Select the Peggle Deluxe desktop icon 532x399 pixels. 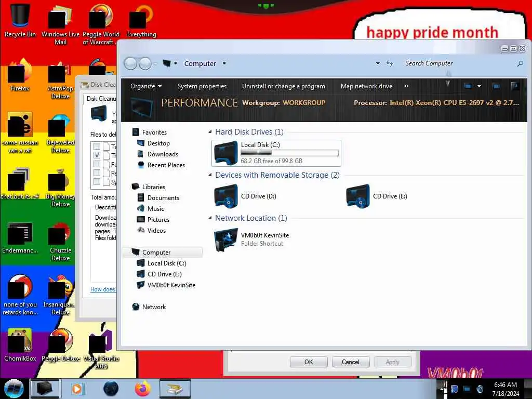pyautogui.click(x=60, y=344)
